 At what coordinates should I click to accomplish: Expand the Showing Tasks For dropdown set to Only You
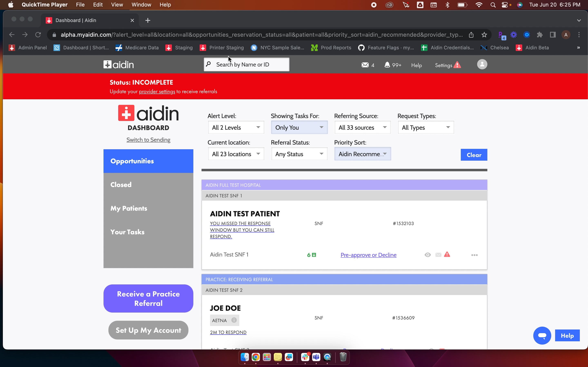(299, 127)
